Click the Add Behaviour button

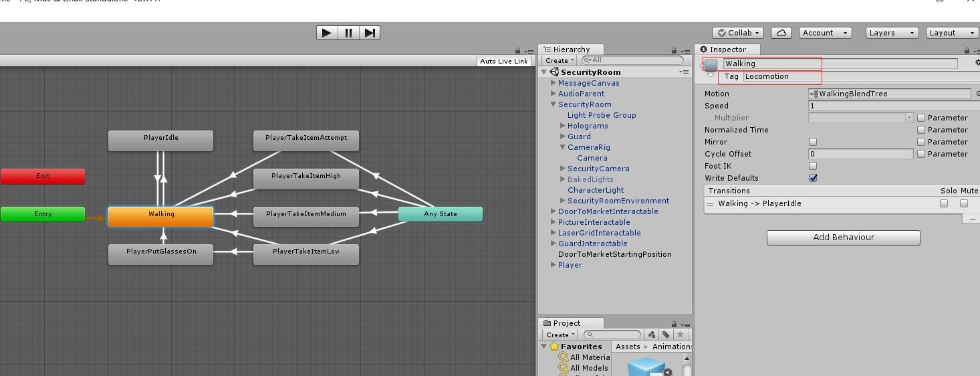click(843, 238)
